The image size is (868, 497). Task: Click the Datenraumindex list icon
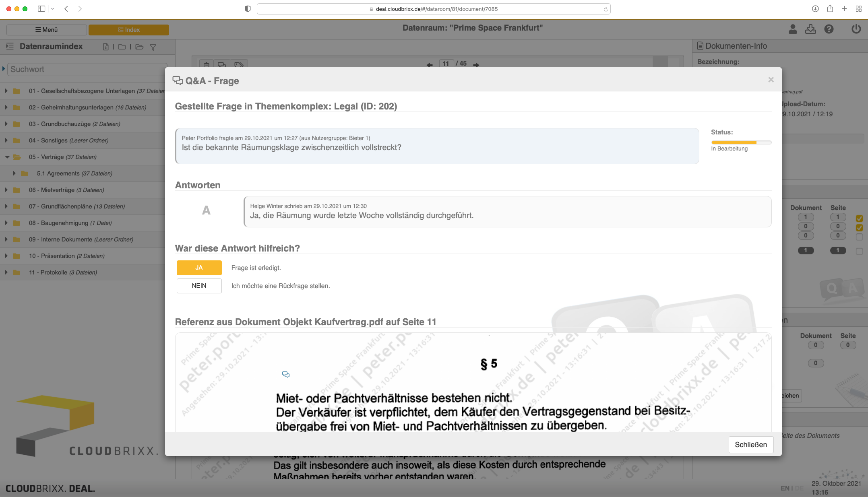coord(10,46)
